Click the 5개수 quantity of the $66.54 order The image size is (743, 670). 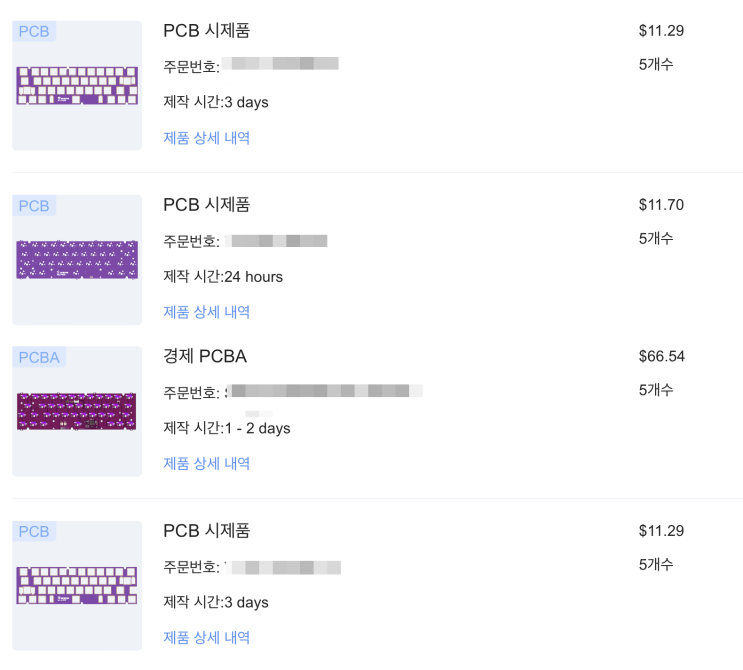point(656,390)
